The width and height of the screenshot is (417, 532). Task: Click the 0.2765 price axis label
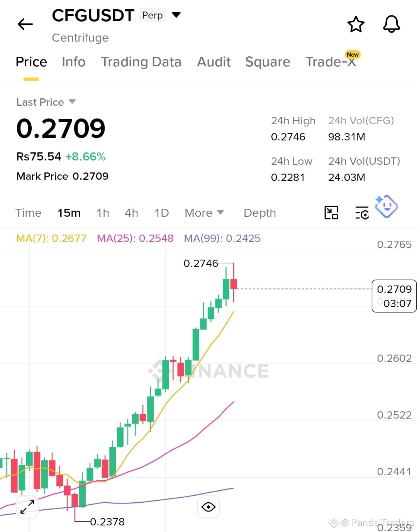point(394,244)
